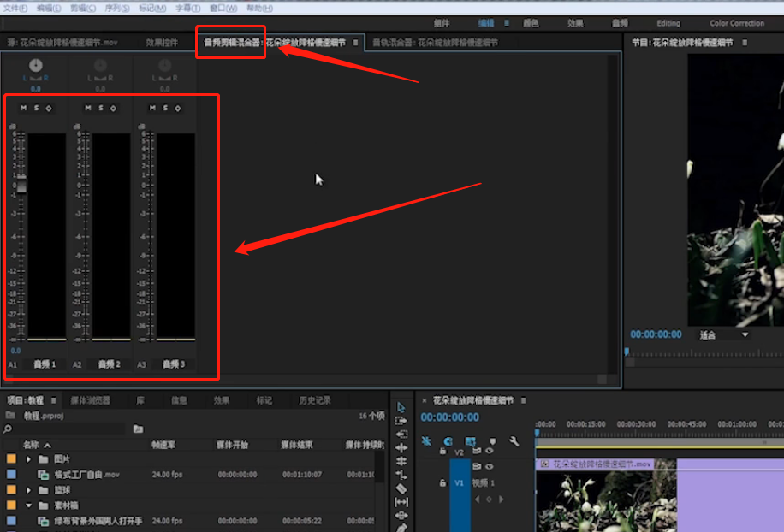The width and height of the screenshot is (784, 532).
Task: Open the timeline sequence panel menu
Action: tap(523, 400)
